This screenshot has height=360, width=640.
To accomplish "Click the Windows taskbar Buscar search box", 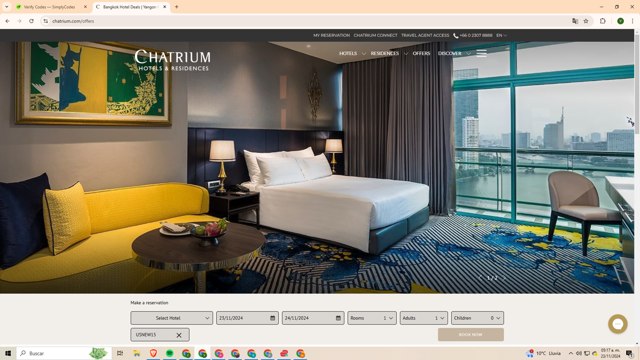I will point(63,353).
